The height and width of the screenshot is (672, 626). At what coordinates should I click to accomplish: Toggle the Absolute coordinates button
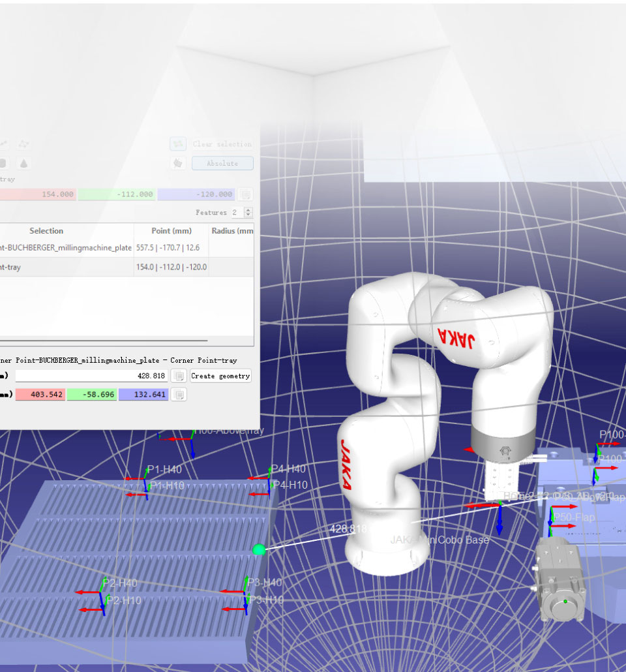pos(222,163)
